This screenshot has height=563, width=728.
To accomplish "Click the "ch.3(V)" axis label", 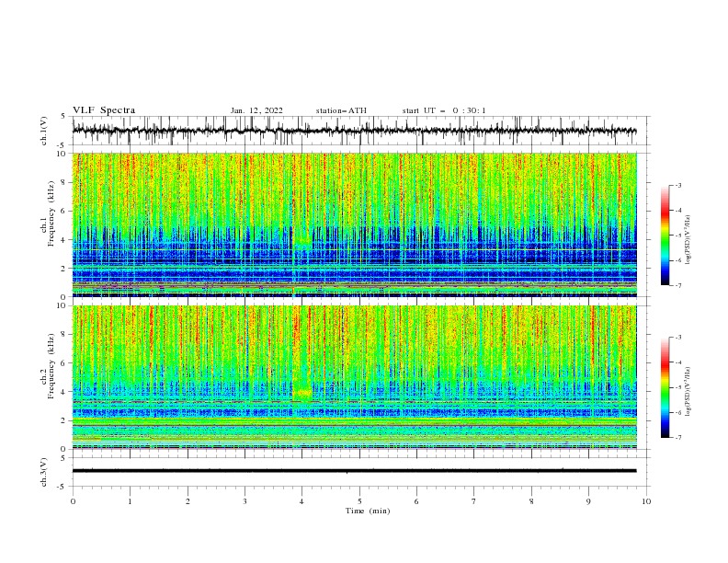I will pyautogui.click(x=44, y=472).
